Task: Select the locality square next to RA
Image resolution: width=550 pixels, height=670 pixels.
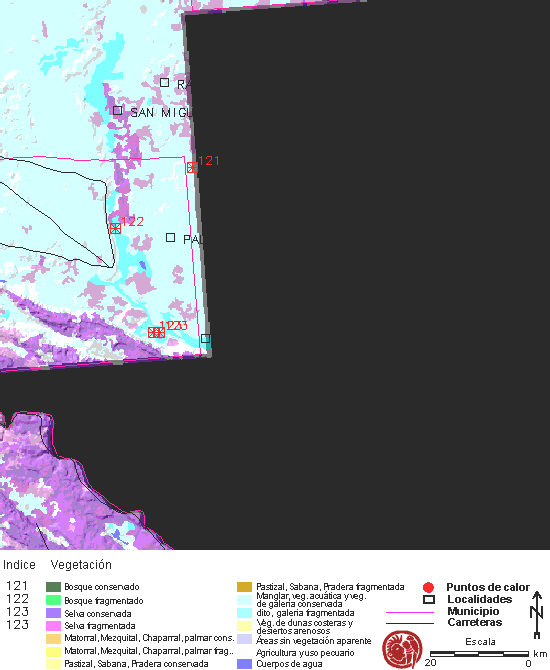Action: click(x=164, y=82)
